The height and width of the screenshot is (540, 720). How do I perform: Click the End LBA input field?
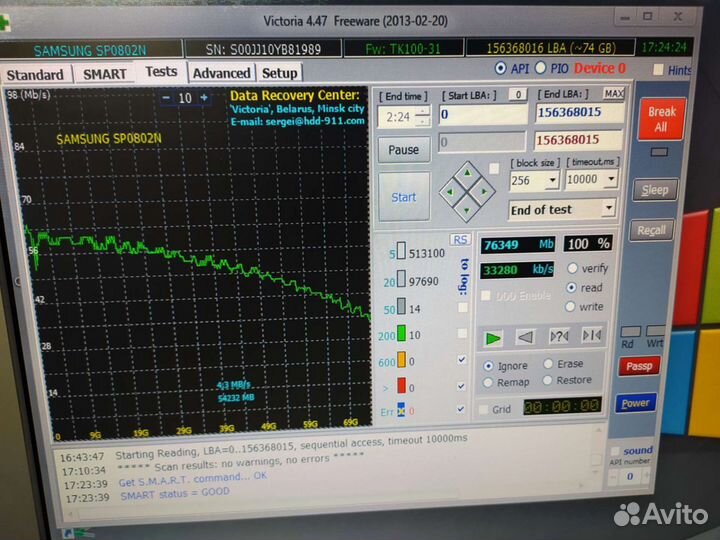click(579, 112)
